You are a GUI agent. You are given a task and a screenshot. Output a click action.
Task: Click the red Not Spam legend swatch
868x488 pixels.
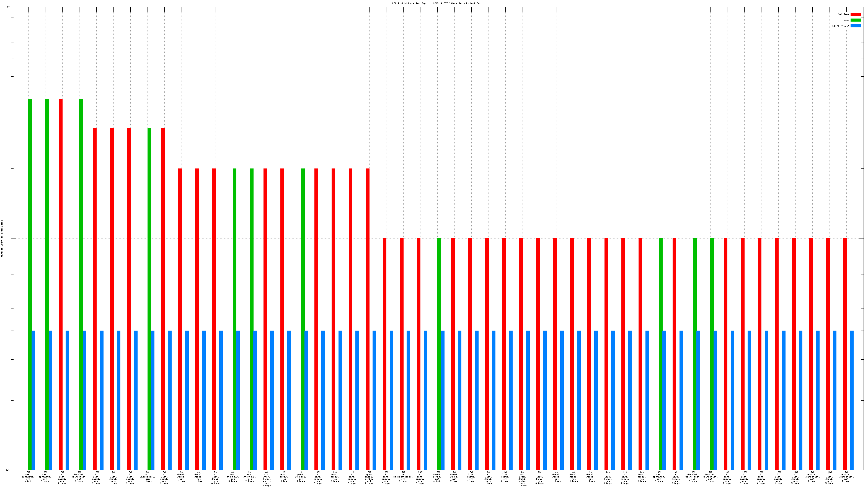point(855,14)
